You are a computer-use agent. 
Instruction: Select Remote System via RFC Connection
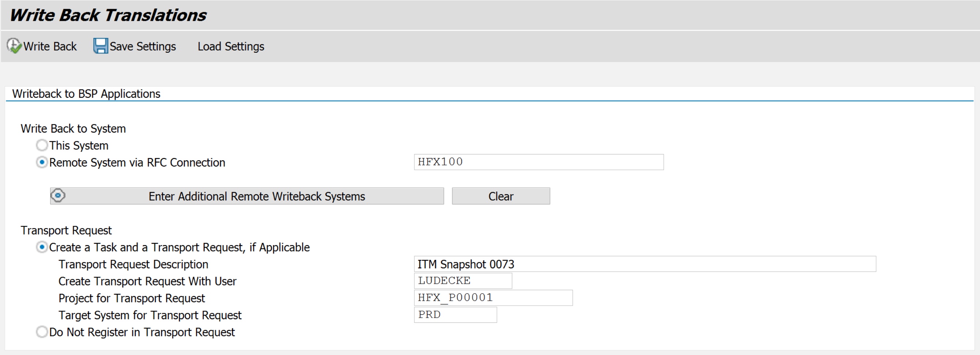point(41,162)
